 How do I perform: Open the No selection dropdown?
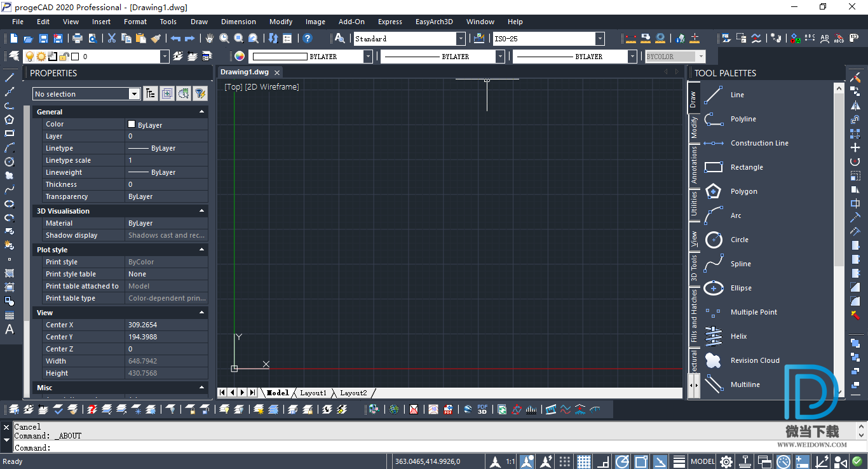click(x=134, y=94)
